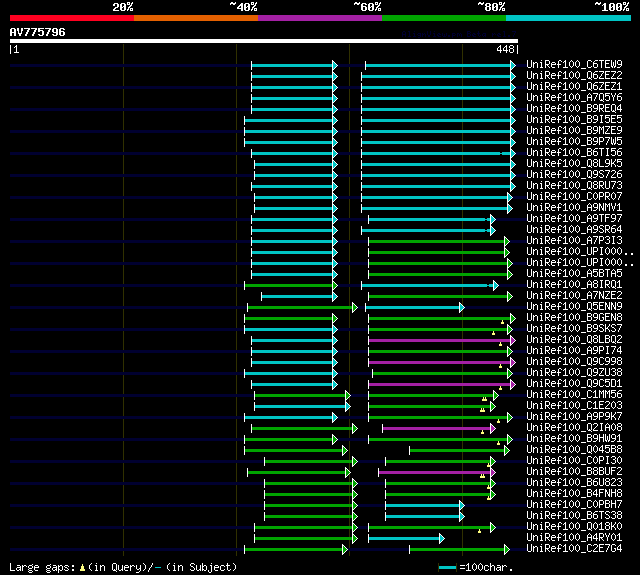Click the purple alignment bar for B8BUF2
The width and height of the screenshot is (640, 575).
click(x=435, y=473)
